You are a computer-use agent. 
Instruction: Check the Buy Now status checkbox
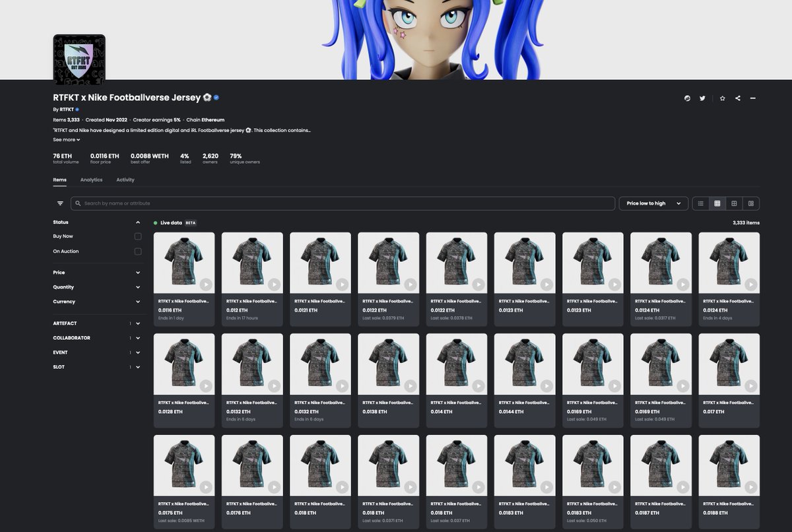[138, 236]
